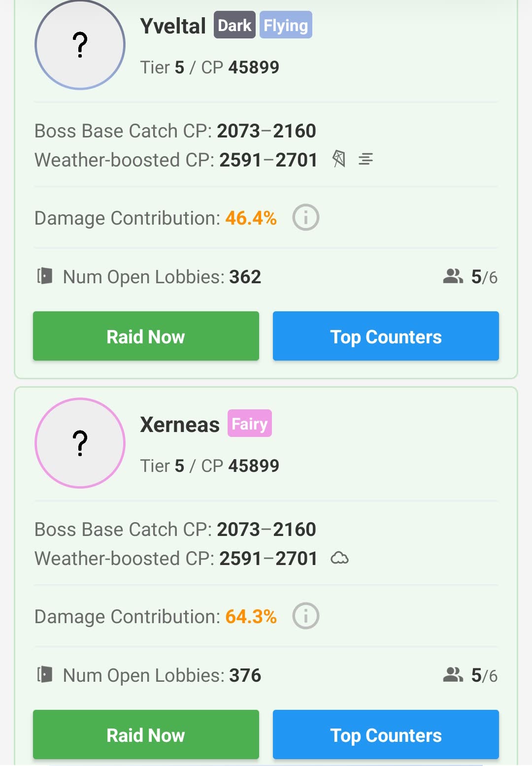Click the door icon beside Yveltal lobbies

pyautogui.click(x=45, y=276)
